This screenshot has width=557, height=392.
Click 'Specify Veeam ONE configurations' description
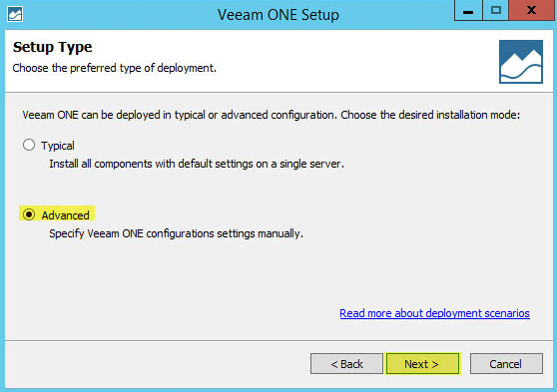[177, 233]
